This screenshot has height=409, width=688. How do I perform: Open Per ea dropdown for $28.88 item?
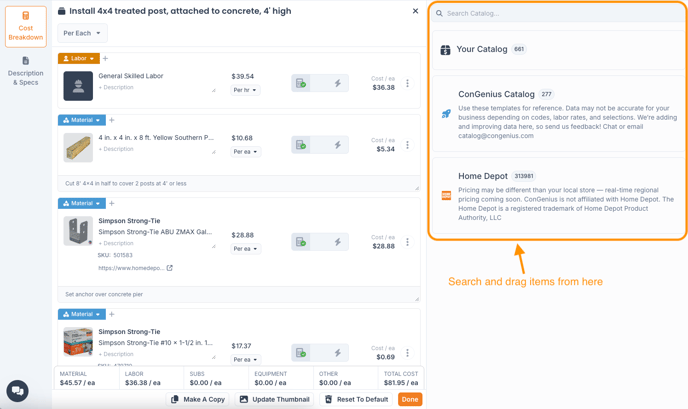(246, 249)
